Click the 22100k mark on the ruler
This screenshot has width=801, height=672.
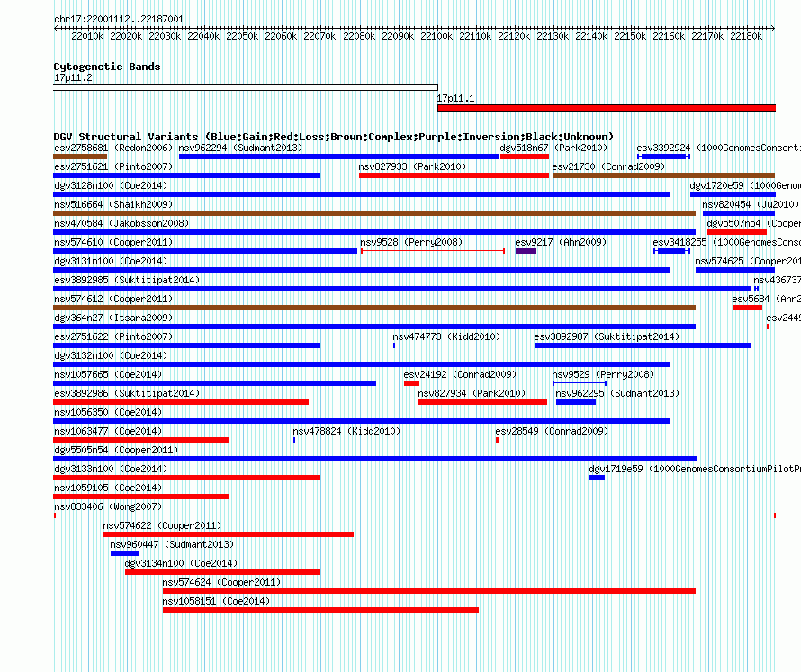click(x=436, y=36)
